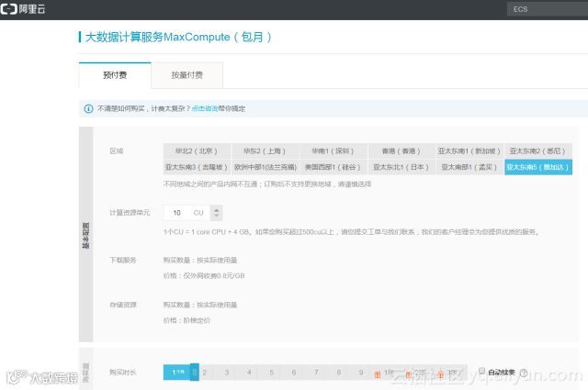Click price text 仅外网收费0.8元/GB
This screenshot has width=588, height=390.
(x=214, y=275)
